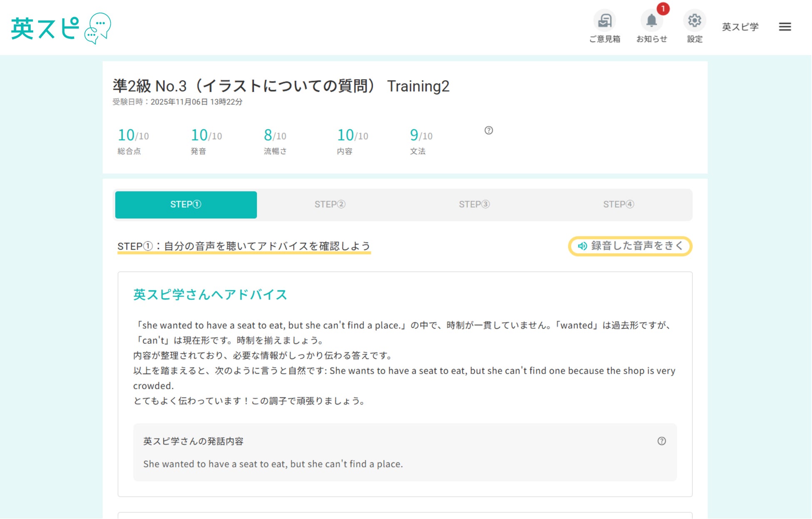
Task: Click the 総合点 10/10 score
Action: (133, 135)
